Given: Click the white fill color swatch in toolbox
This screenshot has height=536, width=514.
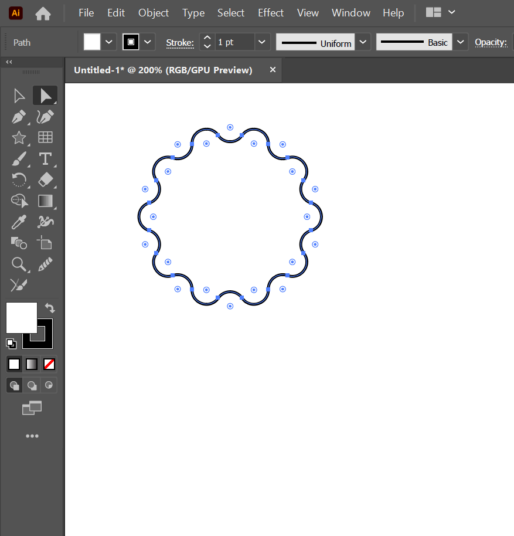Looking at the screenshot, I should [22, 318].
